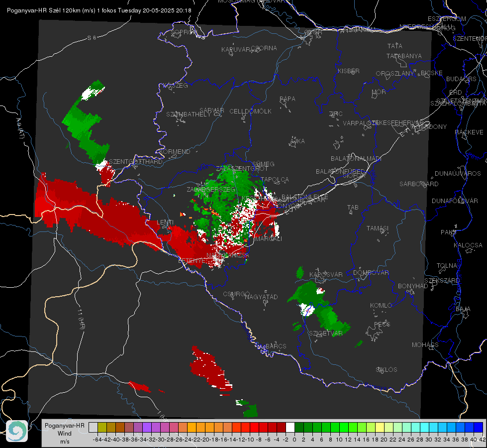Click the olive swatch between -64 and -42
Screen dimensions: 487x448
[102, 427]
